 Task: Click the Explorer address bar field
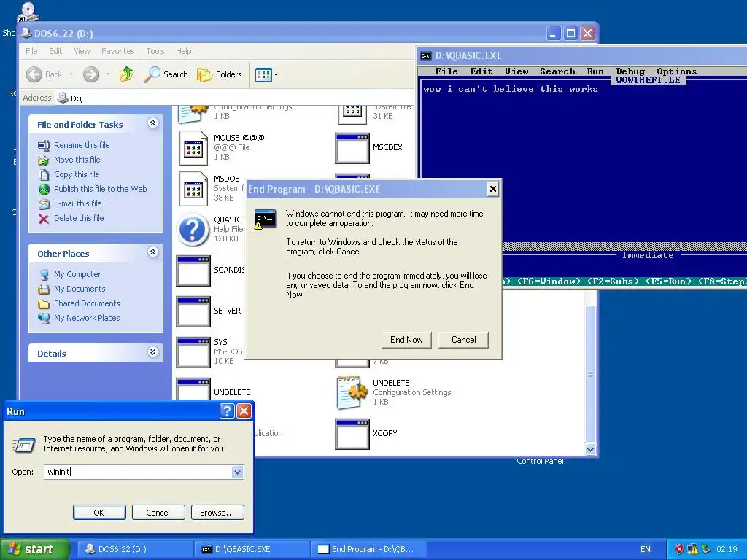(x=233, y=98)
